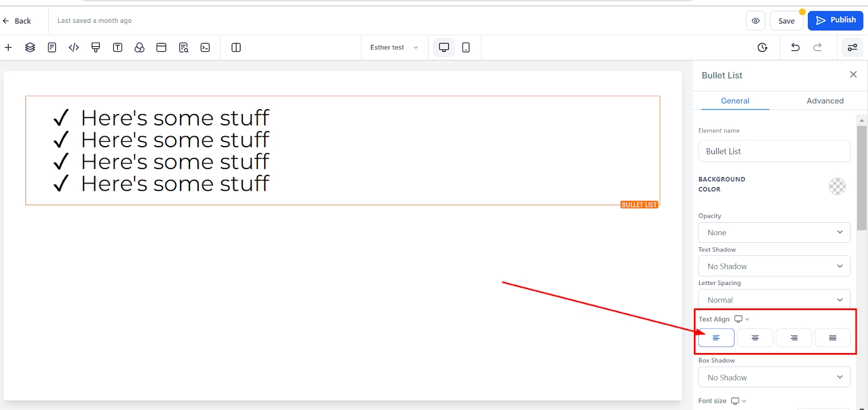
Task: Open the settings sliders icon
Action: tap(852, 48)
